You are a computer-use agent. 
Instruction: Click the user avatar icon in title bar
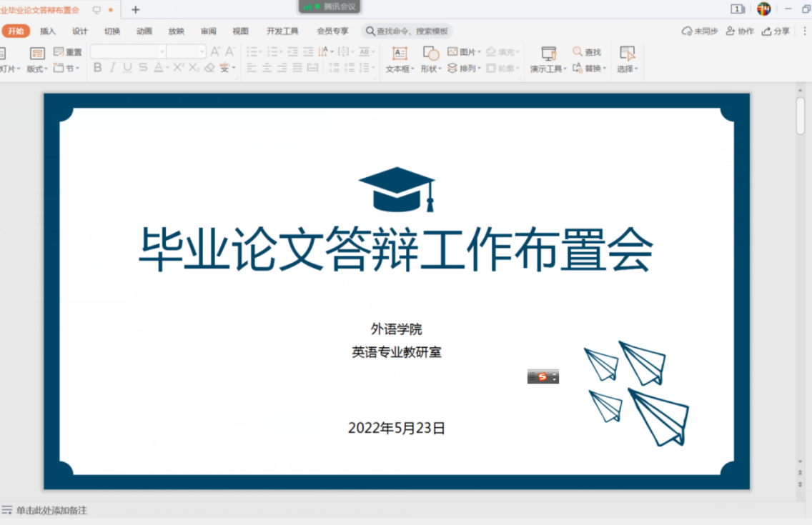pyautogui.click(x=763, y=9)
